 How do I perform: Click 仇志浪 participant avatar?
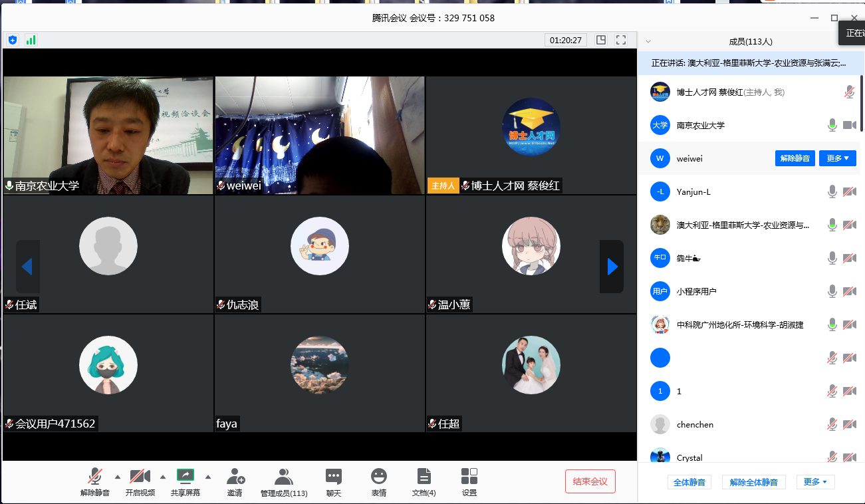click(320, 246)
